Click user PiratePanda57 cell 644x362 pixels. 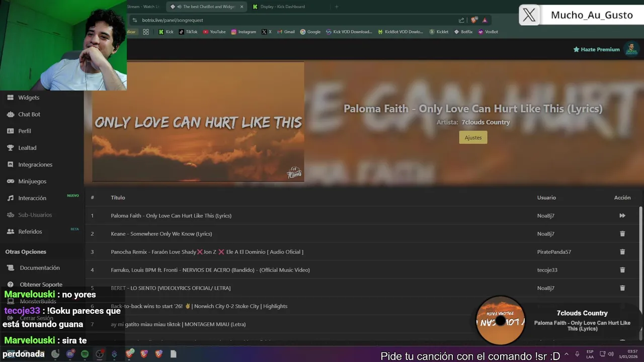coord(554,252)
